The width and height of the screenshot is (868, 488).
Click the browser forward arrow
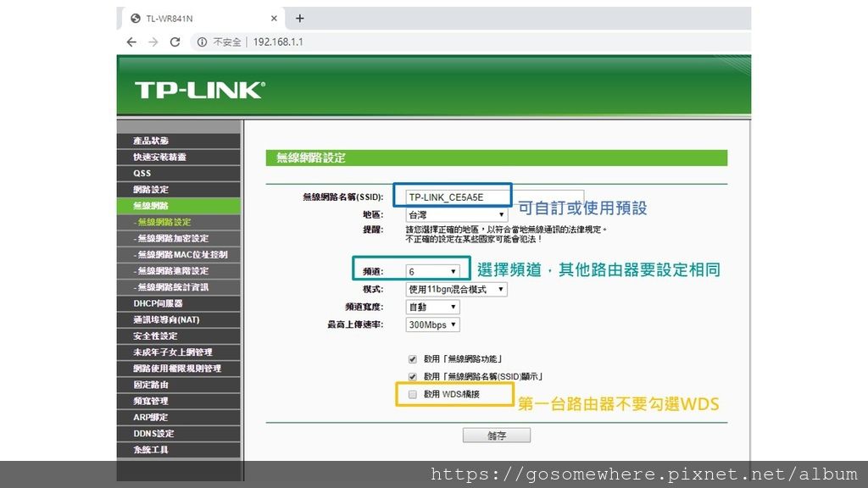153,42
